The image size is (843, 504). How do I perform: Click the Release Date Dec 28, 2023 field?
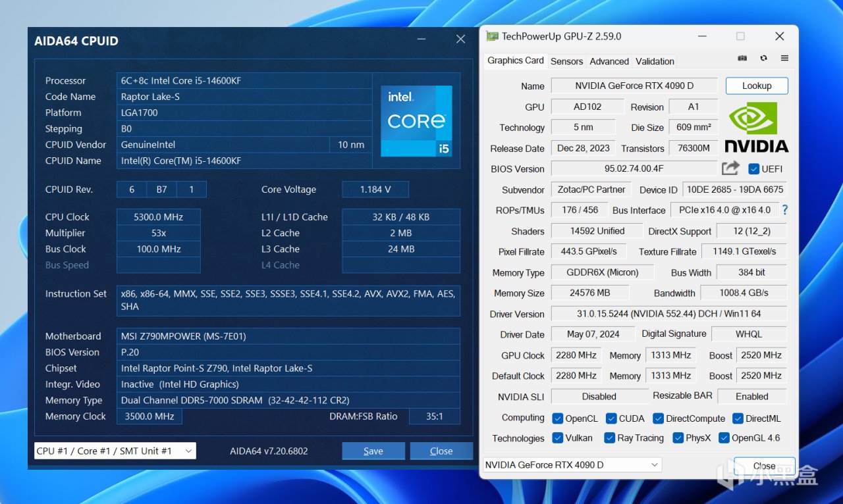(584, 148)
